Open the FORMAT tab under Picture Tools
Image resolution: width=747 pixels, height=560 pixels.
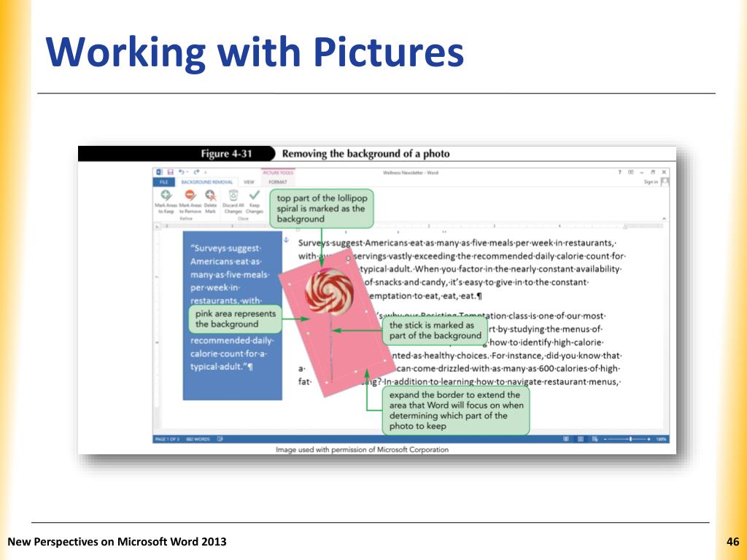pos(278,182)
